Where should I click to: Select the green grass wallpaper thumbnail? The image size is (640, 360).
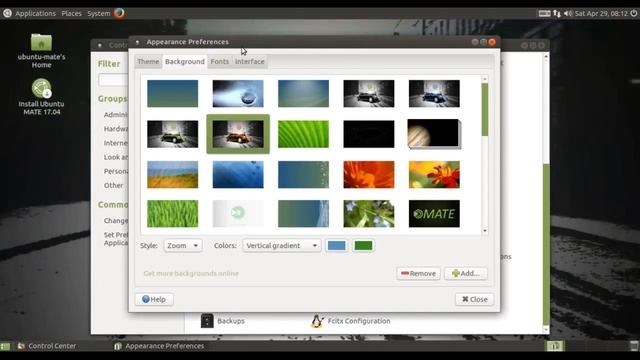coord(173,213)
